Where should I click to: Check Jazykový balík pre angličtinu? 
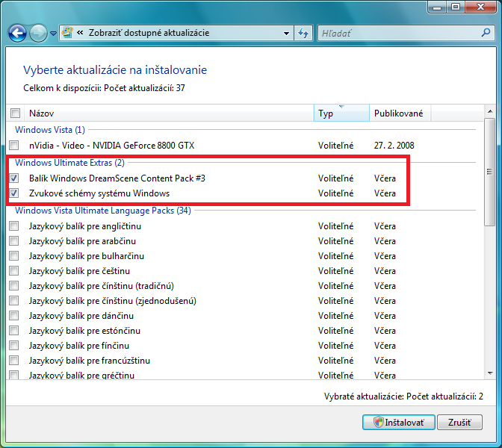[x=14, y=226]
